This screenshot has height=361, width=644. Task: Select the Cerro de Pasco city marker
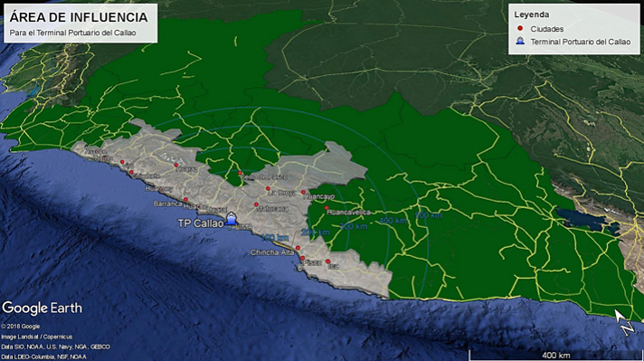(x=241, y=174)
